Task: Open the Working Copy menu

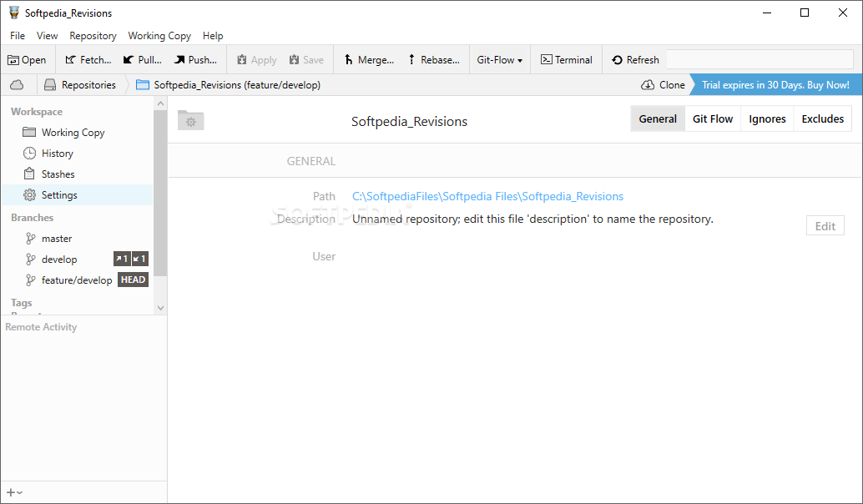Action: (159, 36)
